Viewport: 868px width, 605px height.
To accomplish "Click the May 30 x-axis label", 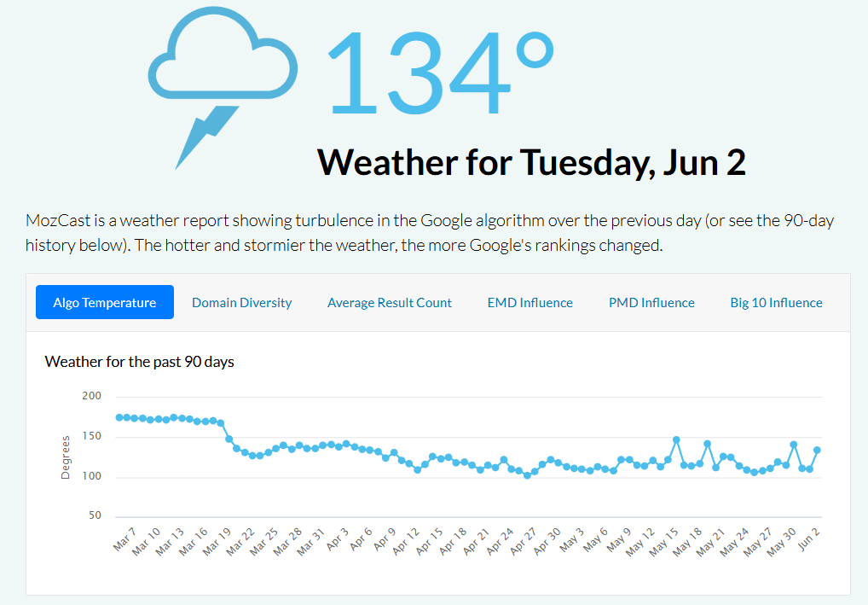I will (x=781, y=541).
